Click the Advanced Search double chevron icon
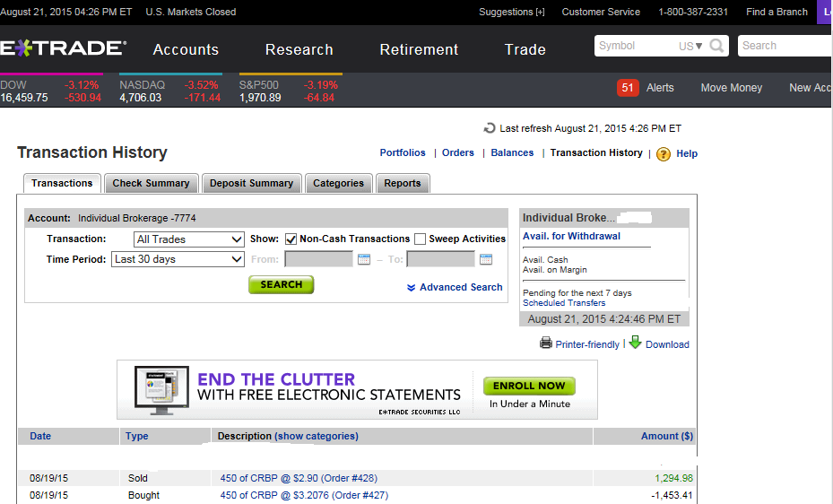 pos(412,287)
